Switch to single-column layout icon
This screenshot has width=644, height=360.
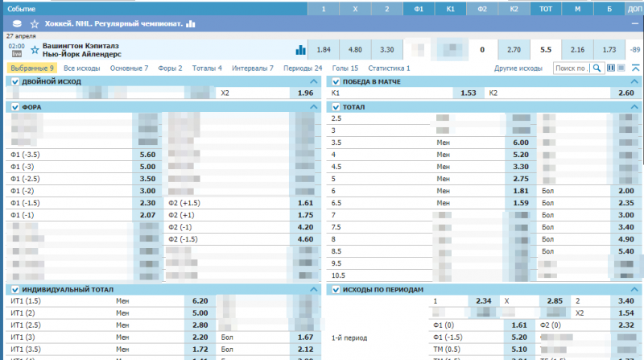click(x=622, y=68)
